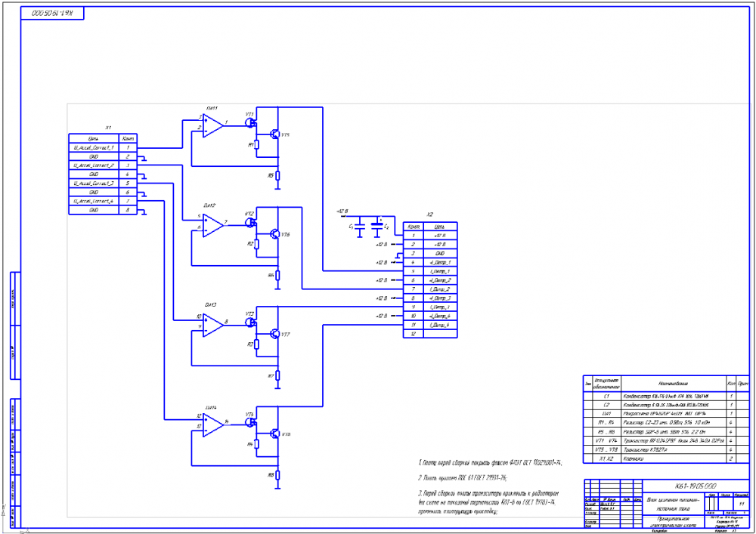Click the VT5…VT8 row in parts list
This screenshot has width=756, height=534.
(665, 449)
